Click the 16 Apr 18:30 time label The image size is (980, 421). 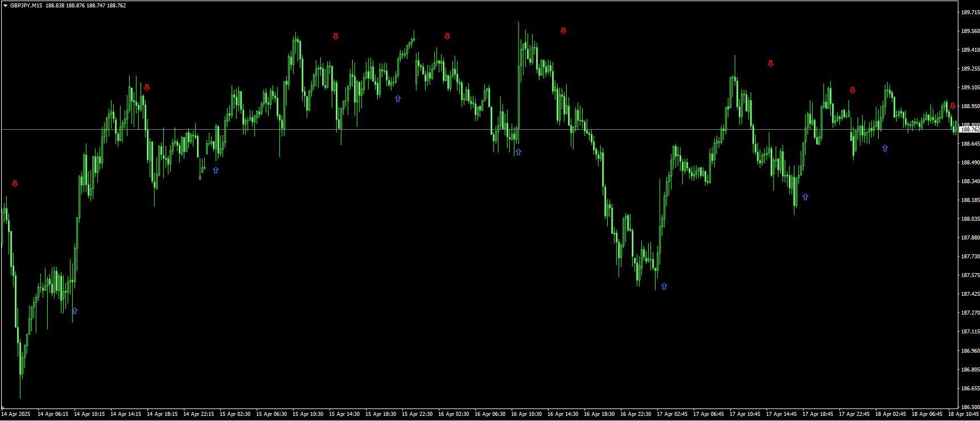coord(599,414)
